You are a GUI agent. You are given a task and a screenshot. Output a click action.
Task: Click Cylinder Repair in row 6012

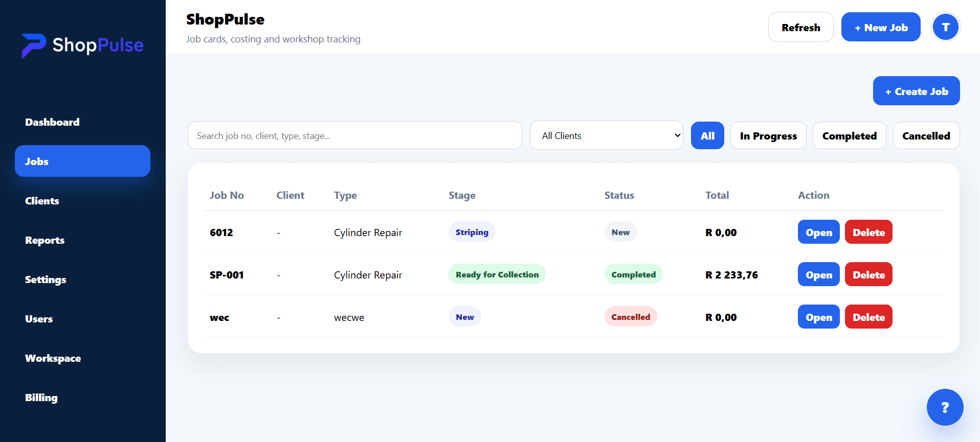tap(368, 232)
